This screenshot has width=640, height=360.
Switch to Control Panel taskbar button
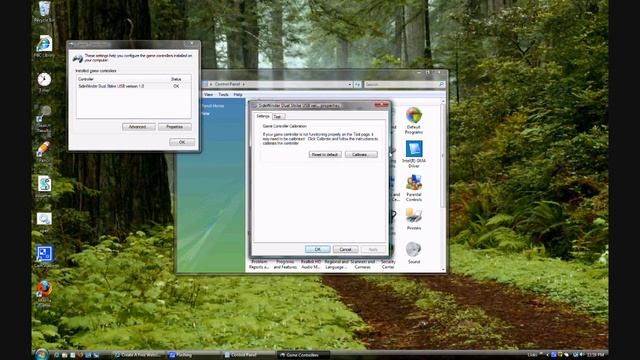(x=248, y=355)
